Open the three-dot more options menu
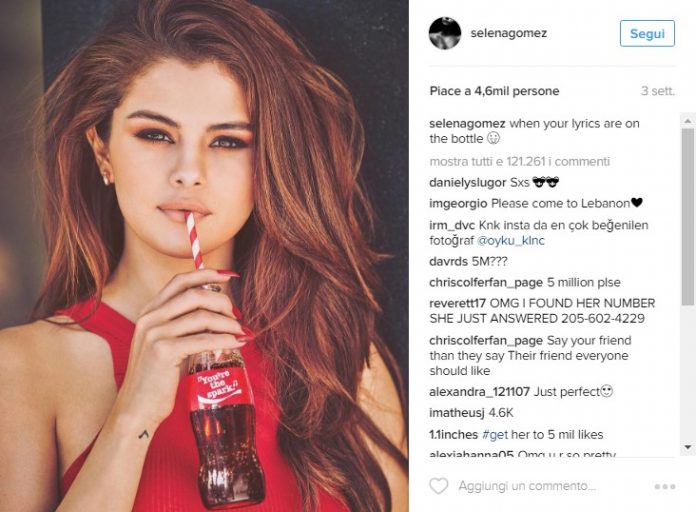 (x=664, y=487)
